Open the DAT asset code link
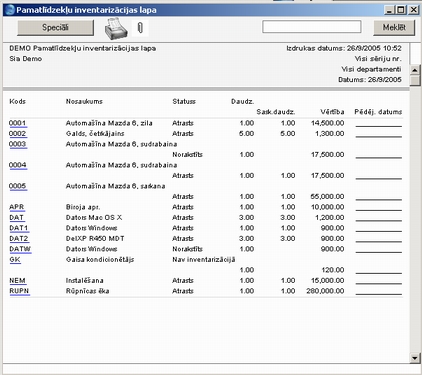The height and width of the screenshot is (375, 422). pyautogui.click(x=16, y=218)
